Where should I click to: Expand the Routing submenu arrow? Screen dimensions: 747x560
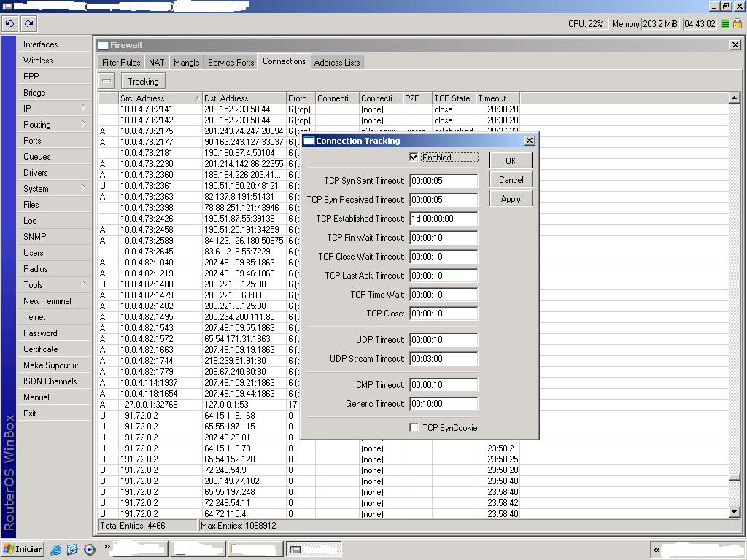pyautogui.click(x=83, y=124)
